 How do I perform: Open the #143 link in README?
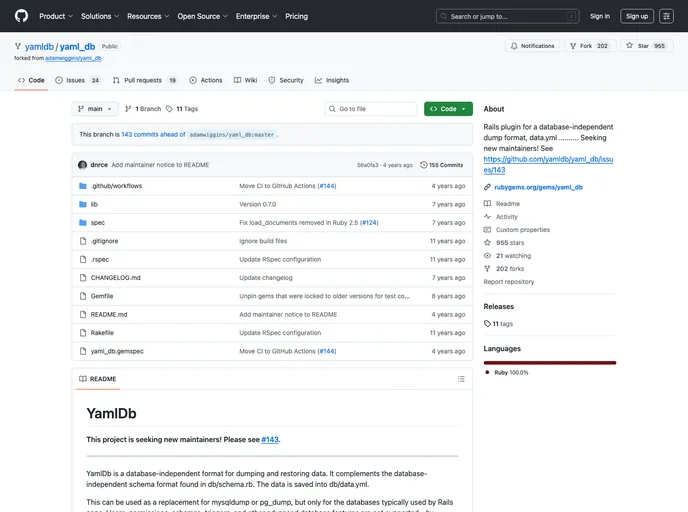click(270, 440)
